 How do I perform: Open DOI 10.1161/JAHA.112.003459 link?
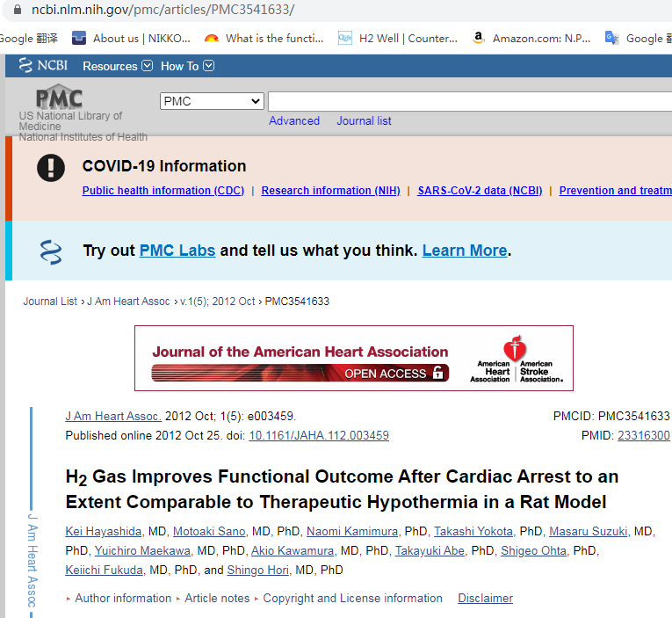pos(319,435)
